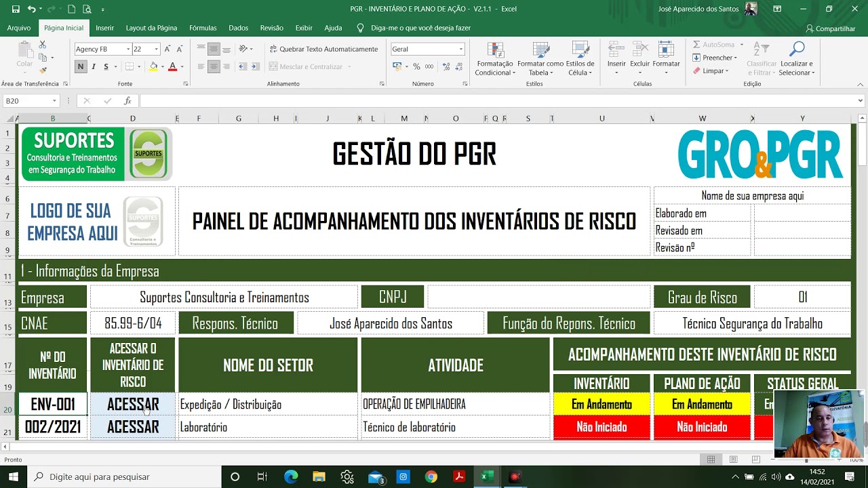Click the increase decimal places icon
Image resolution: width=868 pixels, height=488 pixels.
(x=446, y=66)
